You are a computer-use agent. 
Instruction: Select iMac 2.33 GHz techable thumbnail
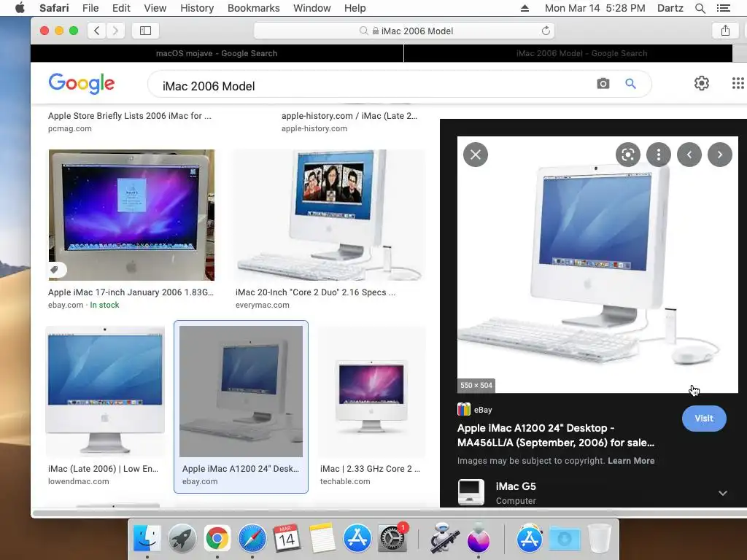tap(371, 392)
